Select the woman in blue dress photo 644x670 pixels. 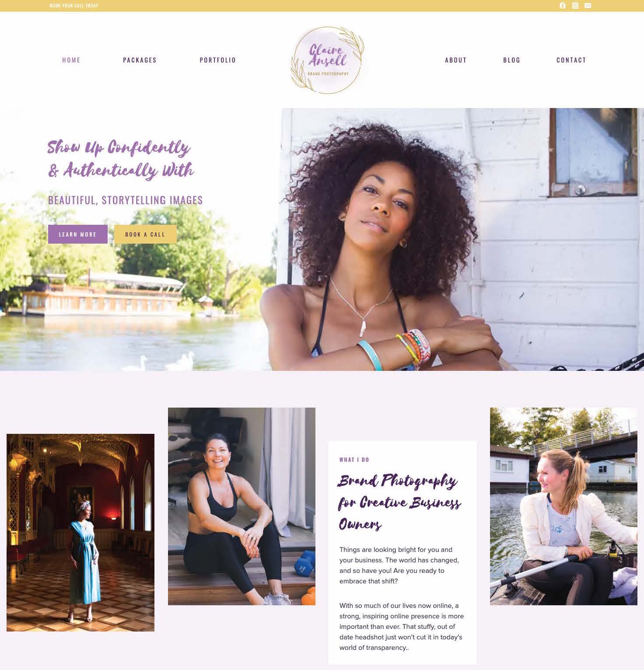[x=80, y=533]
